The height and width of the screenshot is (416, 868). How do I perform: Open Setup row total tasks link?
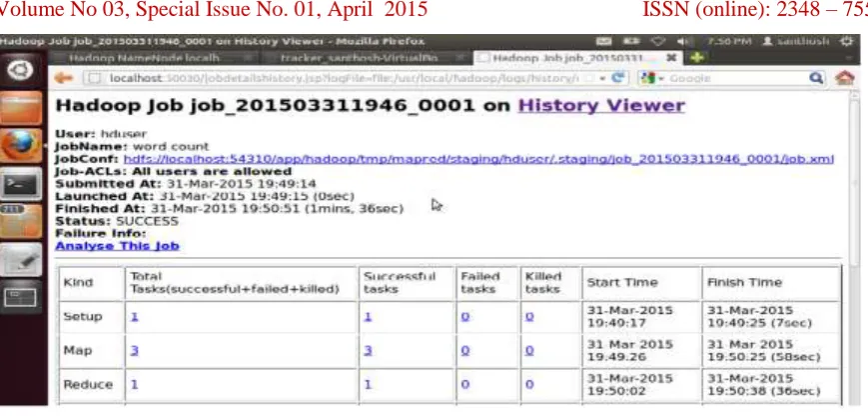tap(134, 317)
